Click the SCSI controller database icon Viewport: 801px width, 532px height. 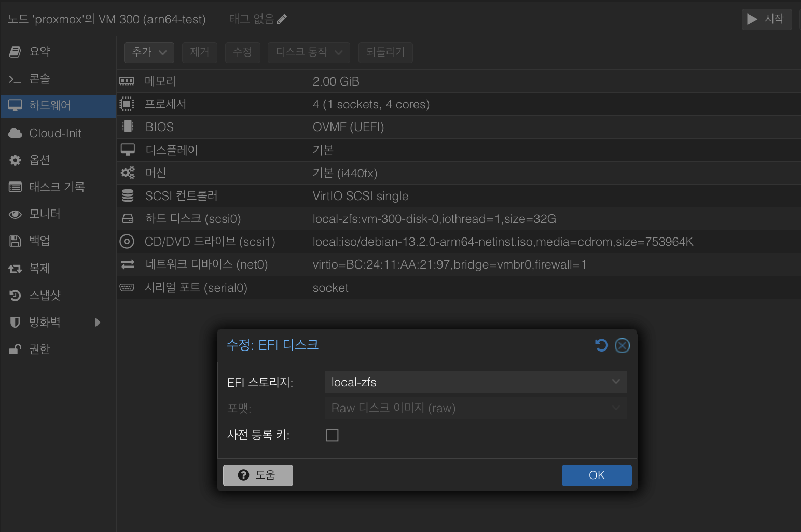coord(127,196)
